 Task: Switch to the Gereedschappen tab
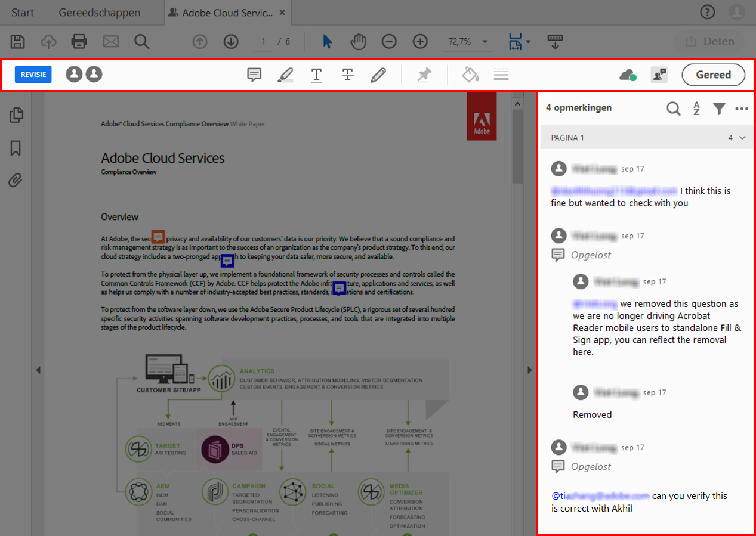[99, 12]
